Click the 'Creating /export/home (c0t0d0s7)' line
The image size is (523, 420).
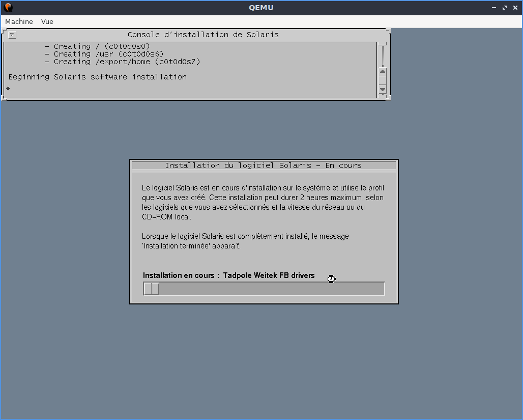pyautogui.click(x=123, y=62)
